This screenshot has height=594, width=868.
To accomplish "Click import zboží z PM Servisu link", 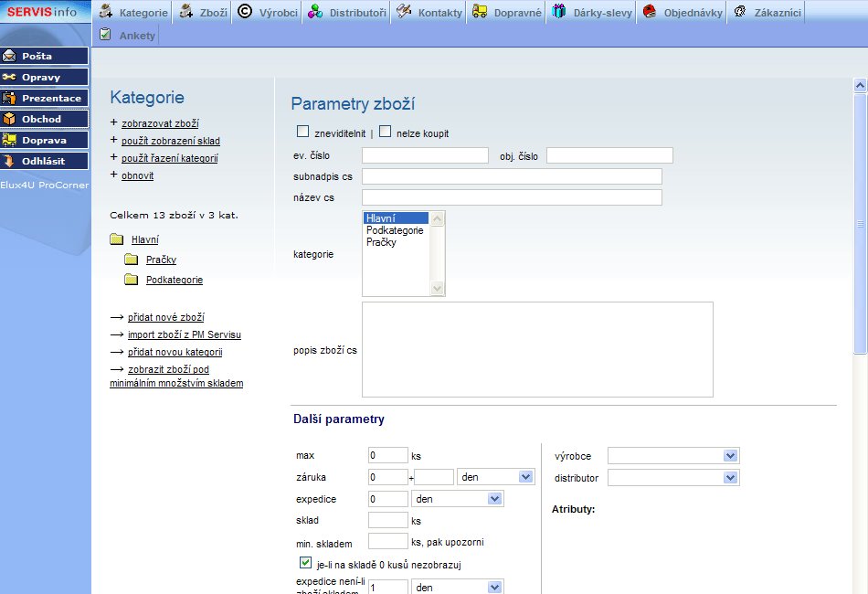I will coord(185,334).
